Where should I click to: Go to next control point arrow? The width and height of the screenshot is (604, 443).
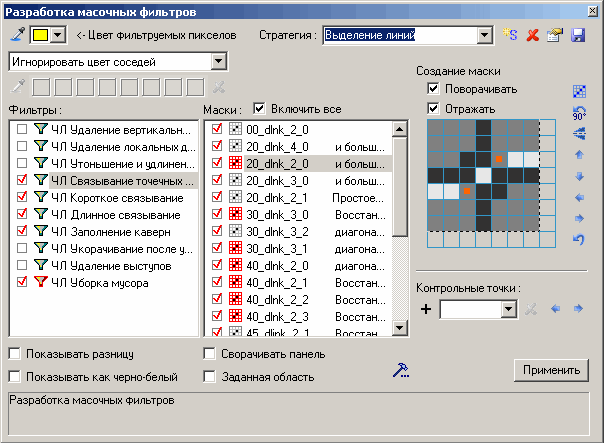coord(578,309)
